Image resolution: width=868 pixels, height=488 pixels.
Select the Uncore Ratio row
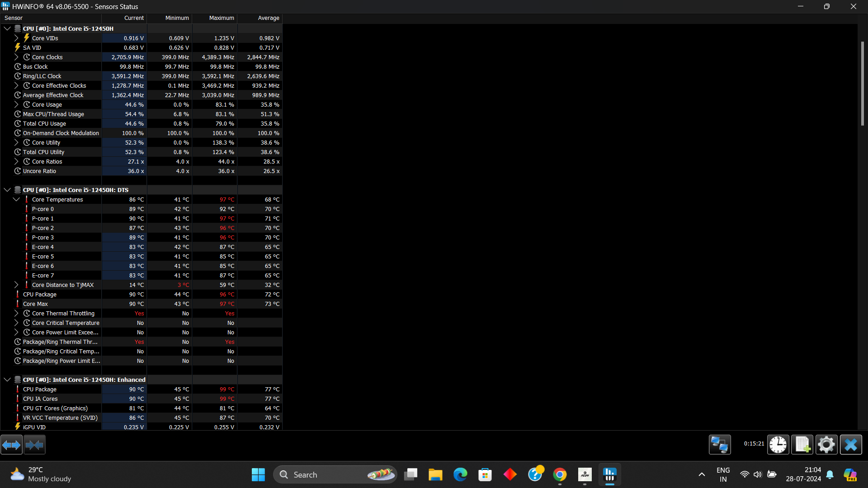coord(141,171)
